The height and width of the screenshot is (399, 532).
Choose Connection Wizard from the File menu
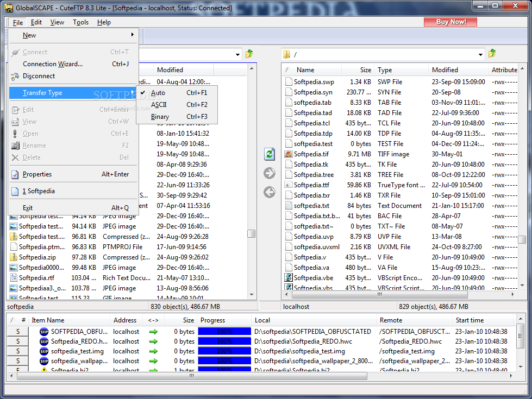pyautogui.click(x=73, y=64)
